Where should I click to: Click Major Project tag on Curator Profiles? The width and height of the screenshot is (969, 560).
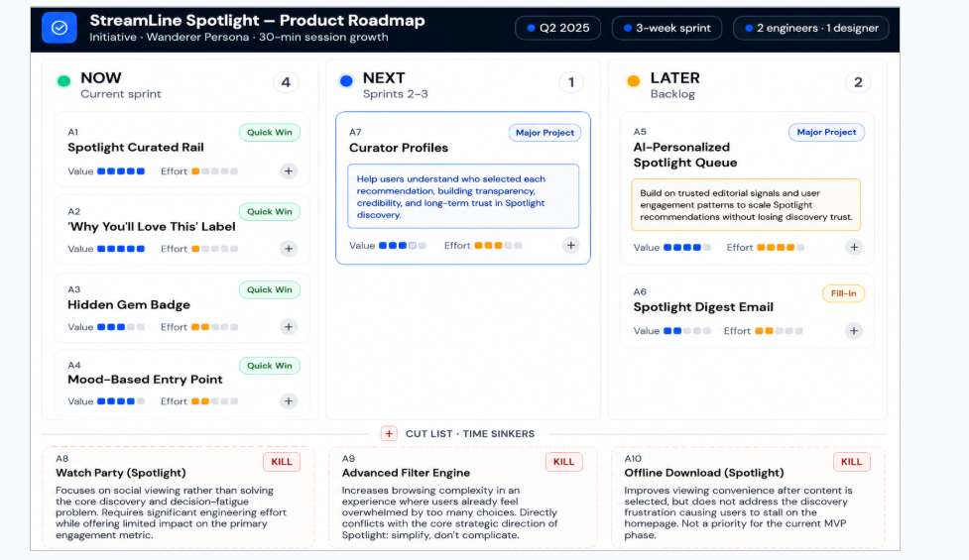545,132
